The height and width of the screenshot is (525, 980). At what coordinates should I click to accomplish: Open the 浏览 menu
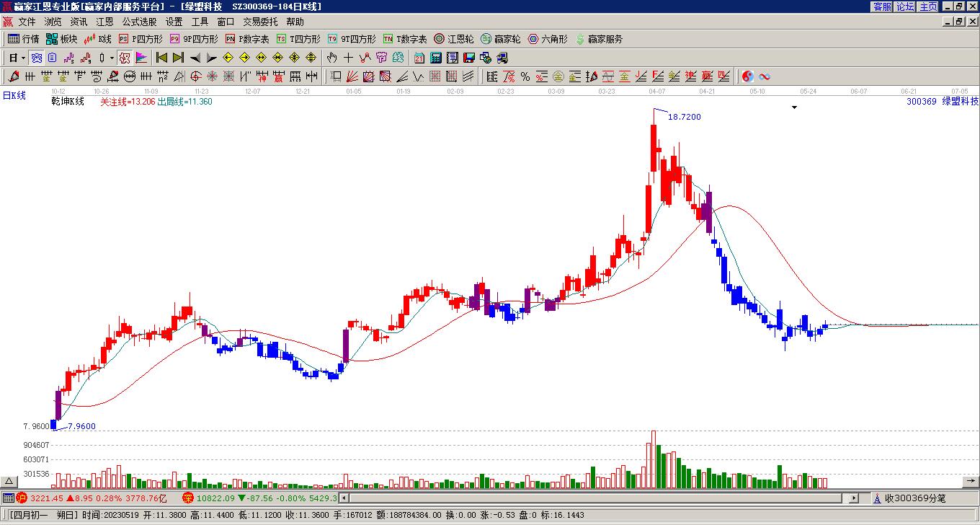click(53, 22)
